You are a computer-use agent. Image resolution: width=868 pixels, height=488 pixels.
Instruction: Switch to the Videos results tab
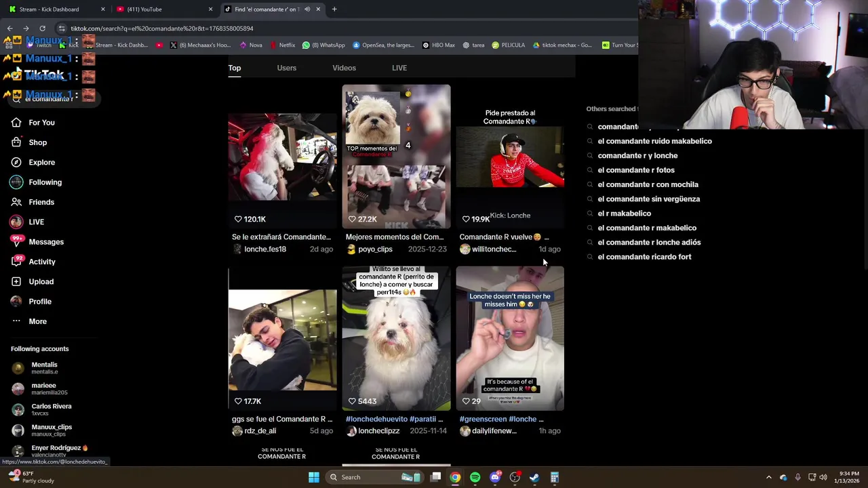(x=344, y=68)
